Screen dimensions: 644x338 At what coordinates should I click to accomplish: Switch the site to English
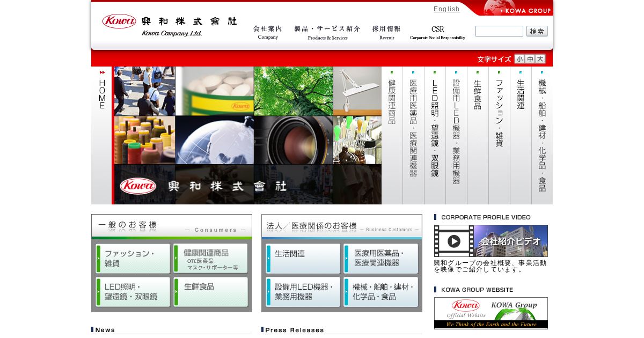coord(447,9)
